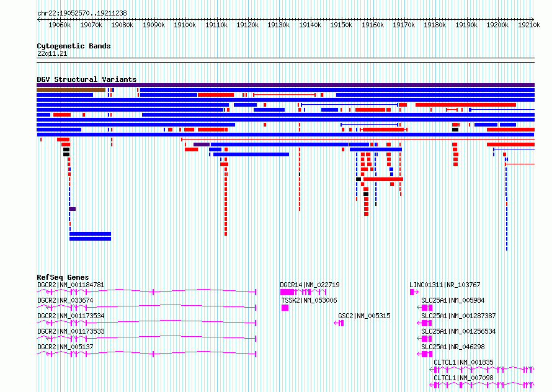Screen dimensions: 552x392
Task: Open the CLTCL1|NM_001835 transcript label
Action: point(463,362)
